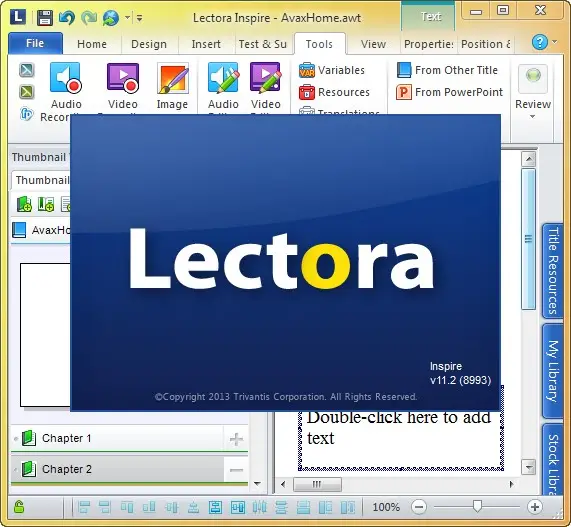571x527 pixels.
Task: Click the align left edges icon in status bar
Action: [84, 507]
